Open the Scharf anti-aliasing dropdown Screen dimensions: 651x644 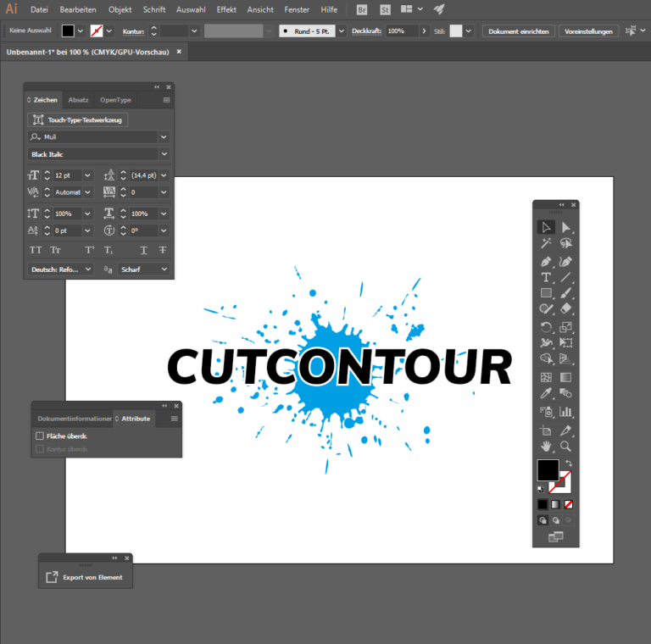[164, 269]
